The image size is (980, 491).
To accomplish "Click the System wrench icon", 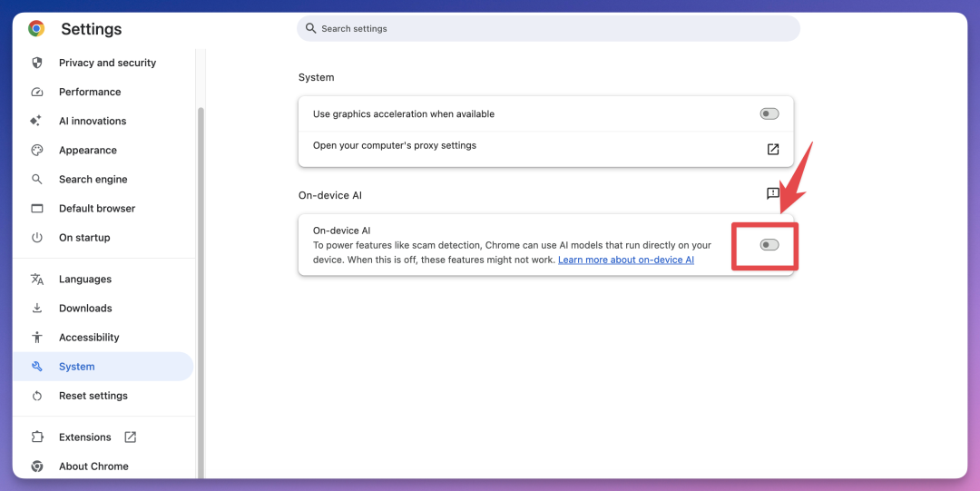I will click(x=37, y=367).
